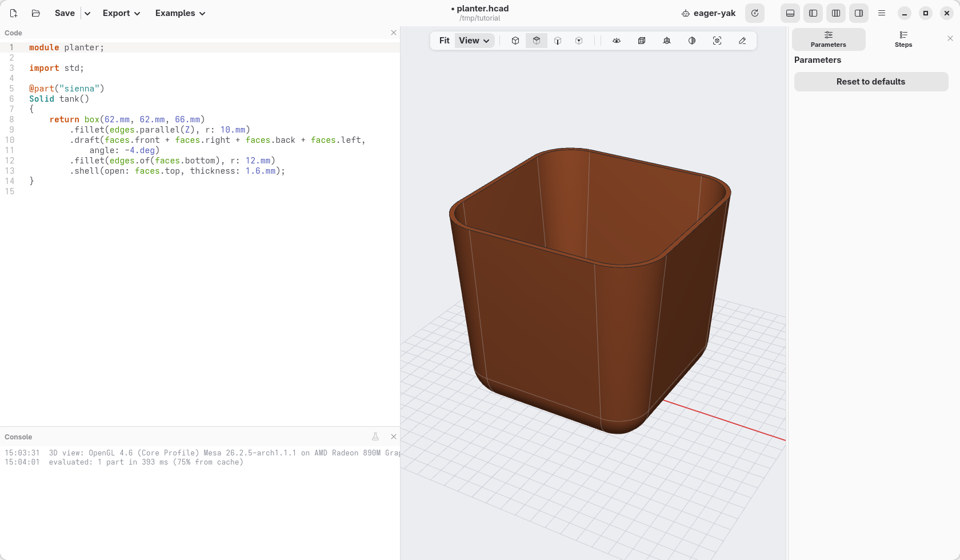960x560 pixels.
Task: Toggle visibility with the eye icon
Action: [617, 41]
